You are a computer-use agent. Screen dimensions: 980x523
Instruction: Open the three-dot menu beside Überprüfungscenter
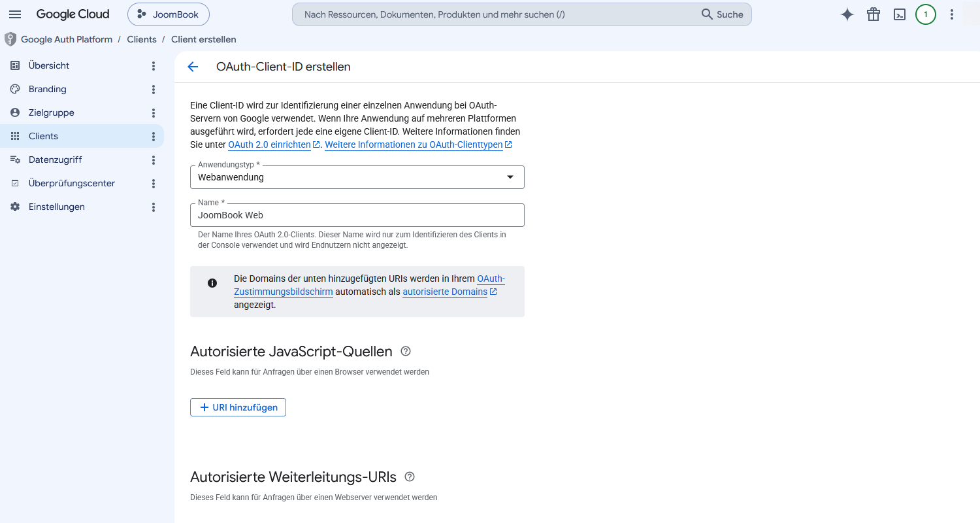[154, 183]
